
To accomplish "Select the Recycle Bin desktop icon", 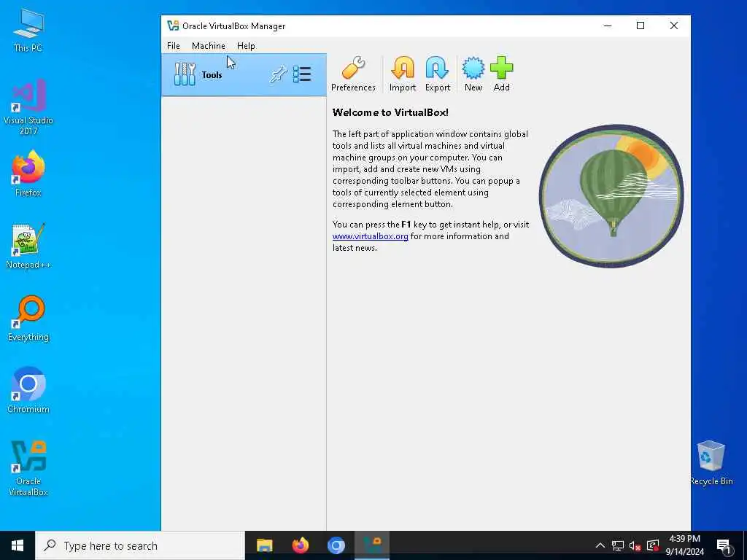I will (x=711, y=463).
